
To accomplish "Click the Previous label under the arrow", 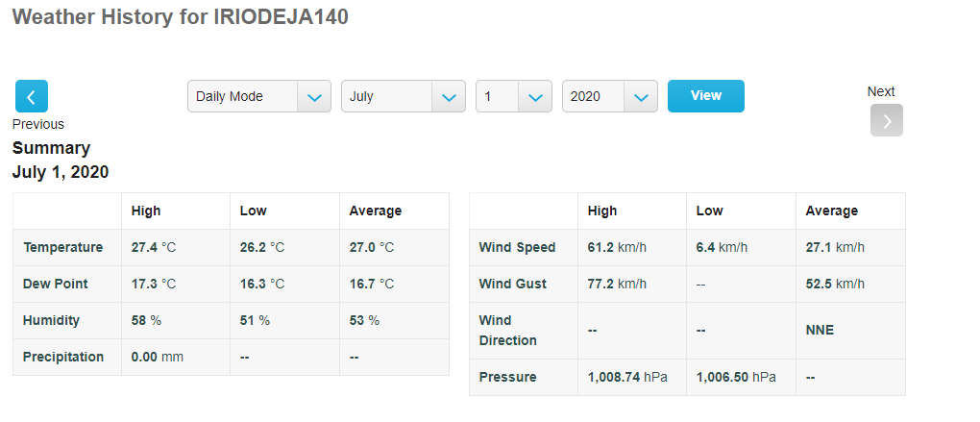I will tap(38, 124).
